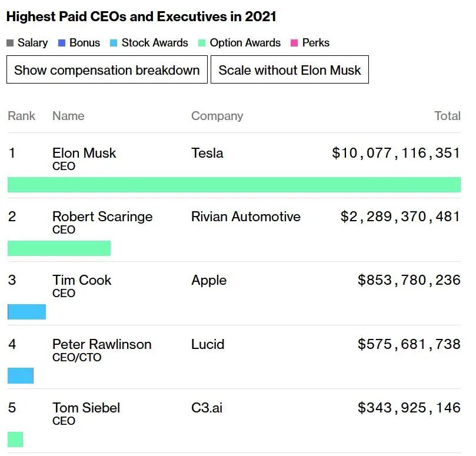Click Elon Musk's green compensation bar

(x=234, y=185)
